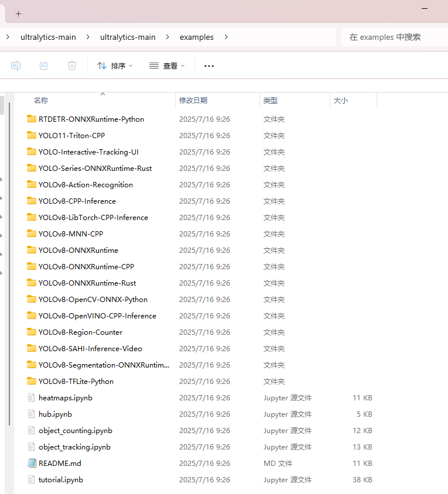Click the navigation pane vertical scrollbar

[9, 264]
